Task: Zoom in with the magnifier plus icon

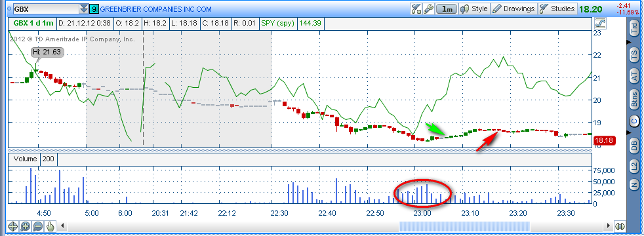Action: 25,226
